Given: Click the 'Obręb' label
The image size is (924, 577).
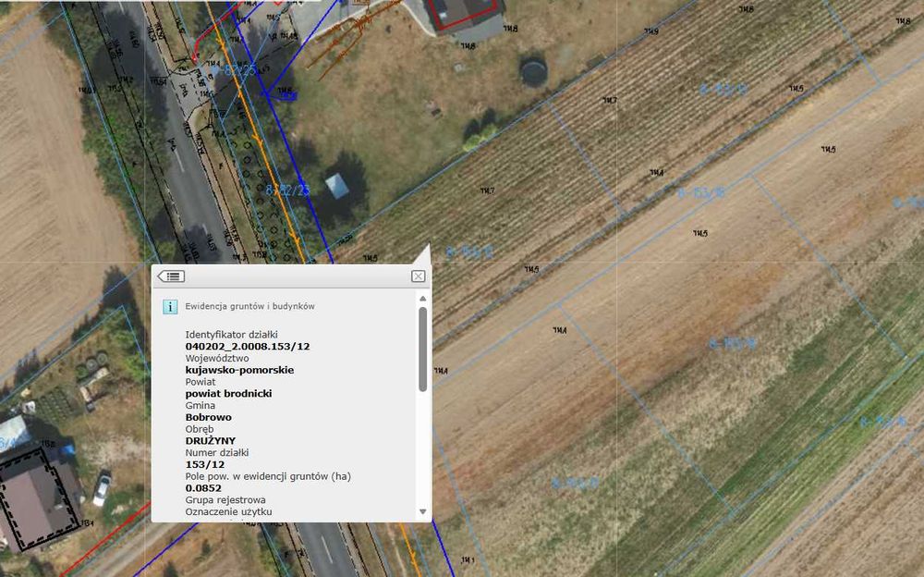Looking at the screenshot, I should pos(200,429).
